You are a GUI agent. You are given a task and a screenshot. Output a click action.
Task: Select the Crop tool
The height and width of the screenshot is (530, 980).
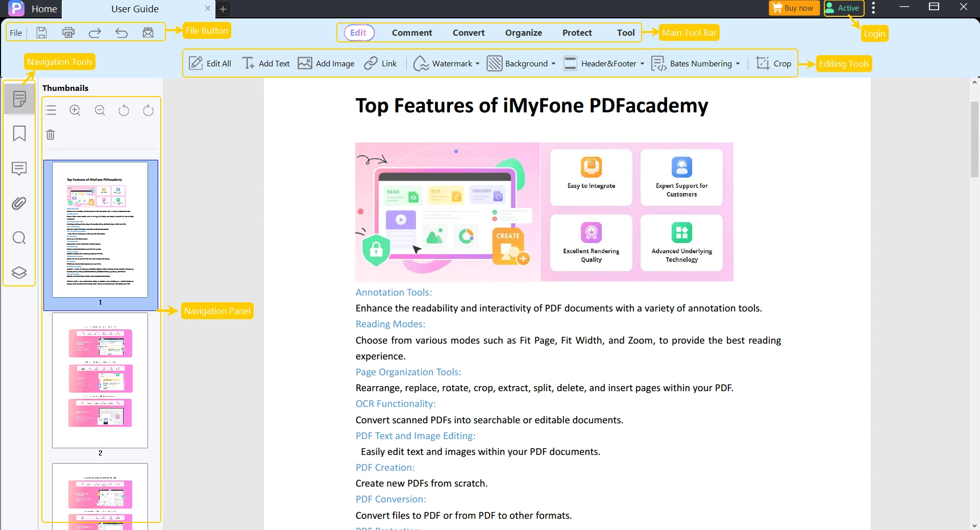[774, 63]
